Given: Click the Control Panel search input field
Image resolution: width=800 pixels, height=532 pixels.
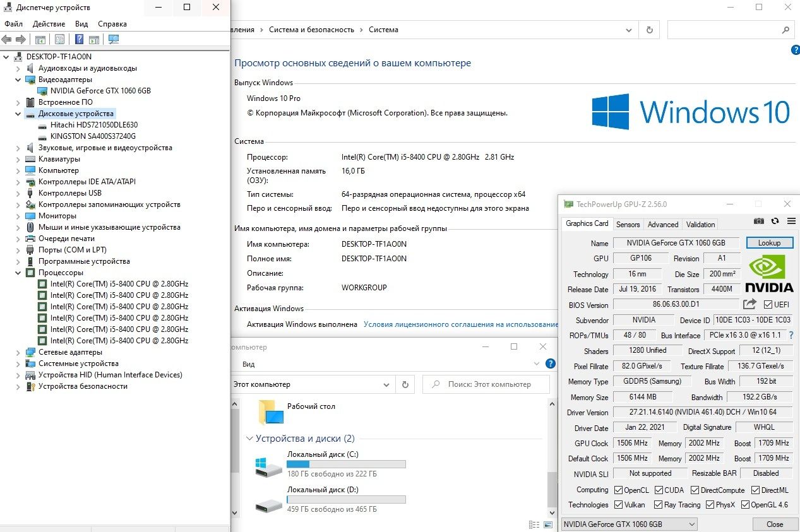Looking at the screenshot, I should [x=731, y=30].
